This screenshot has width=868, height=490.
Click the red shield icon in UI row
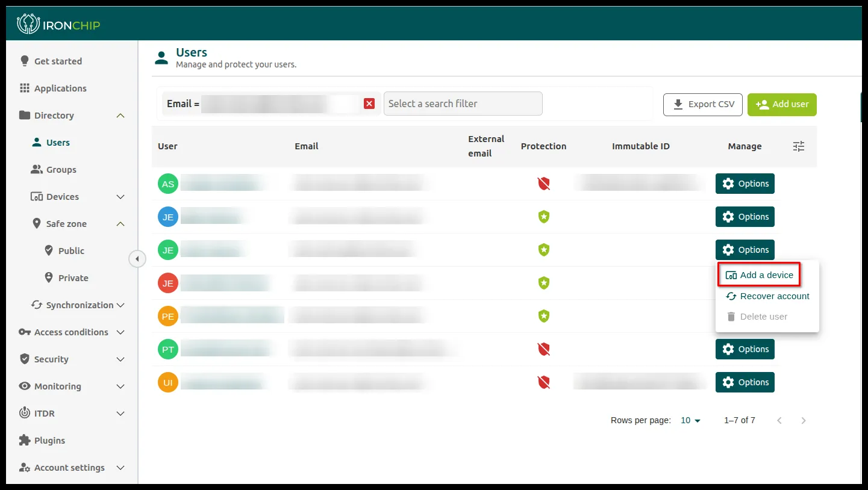[544, 382]
